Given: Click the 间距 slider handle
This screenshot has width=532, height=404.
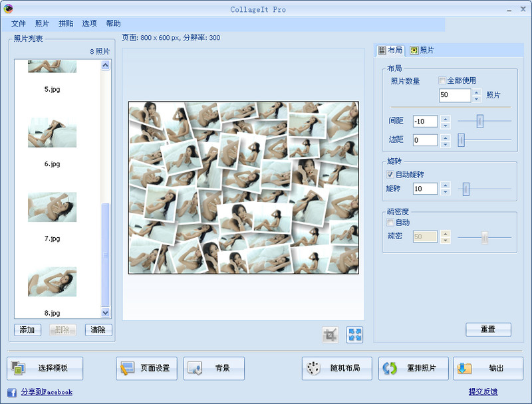Looking at the screenshot, I should coord(479,121).
